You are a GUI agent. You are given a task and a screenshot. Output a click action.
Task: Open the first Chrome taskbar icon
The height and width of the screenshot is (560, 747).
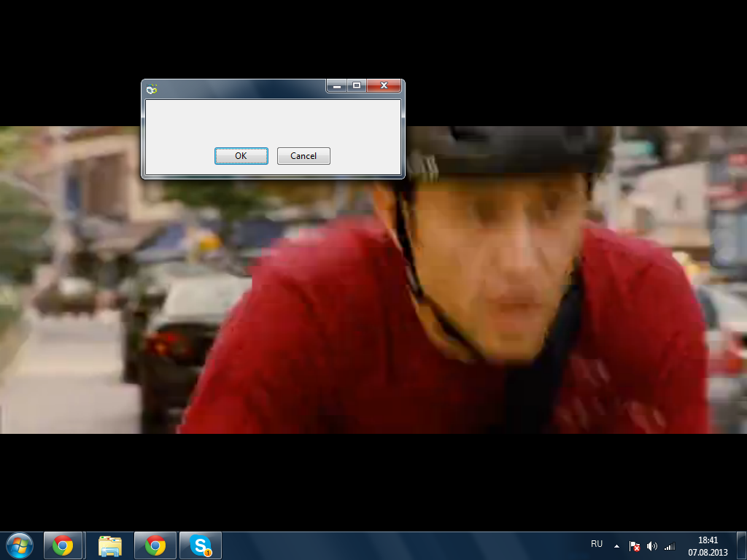click(x=63, y=545)
